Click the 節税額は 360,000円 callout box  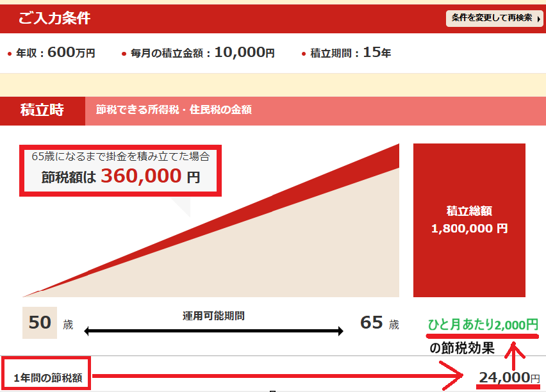tap(120, 169)
